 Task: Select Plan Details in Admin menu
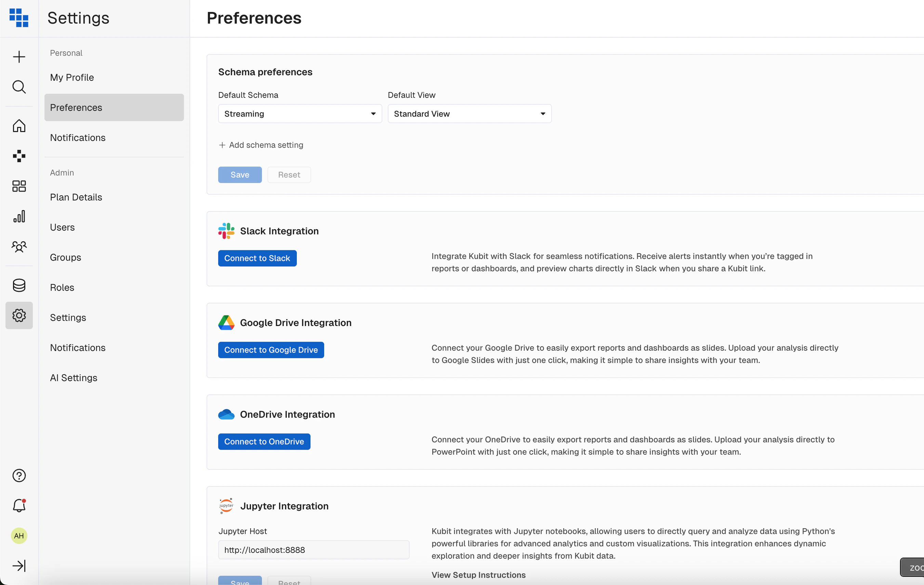coord(76,197)
